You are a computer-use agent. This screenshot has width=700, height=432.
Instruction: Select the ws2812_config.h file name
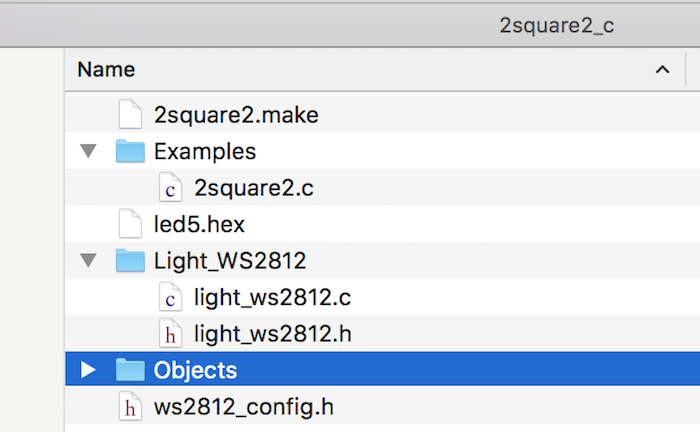point(244,407)
